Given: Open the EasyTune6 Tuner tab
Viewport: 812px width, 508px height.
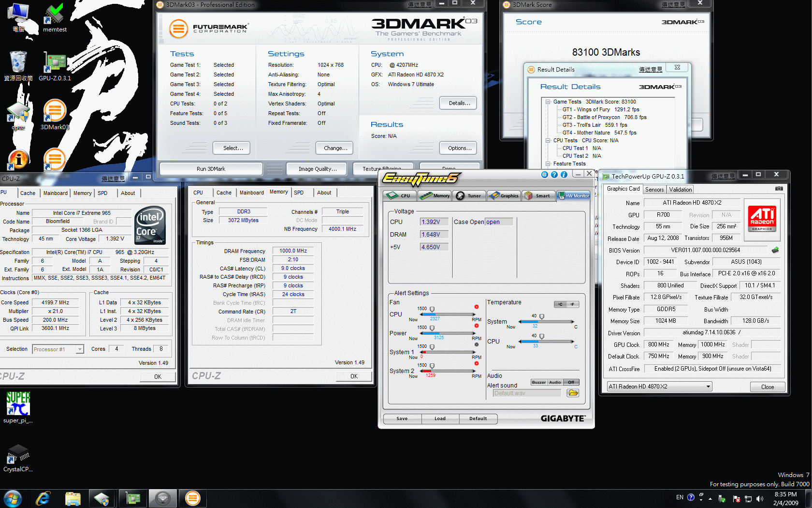Looking at the screenshot, I should (469, 195).
